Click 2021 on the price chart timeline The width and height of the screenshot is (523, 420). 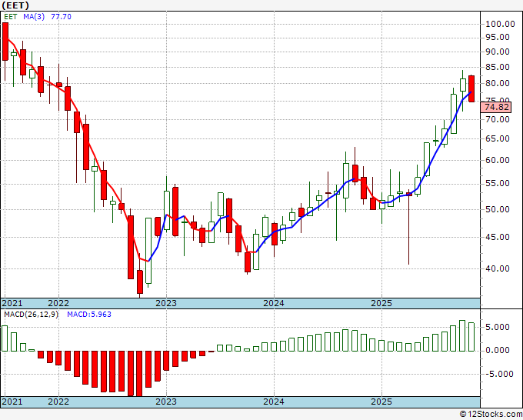pos(12,303)
